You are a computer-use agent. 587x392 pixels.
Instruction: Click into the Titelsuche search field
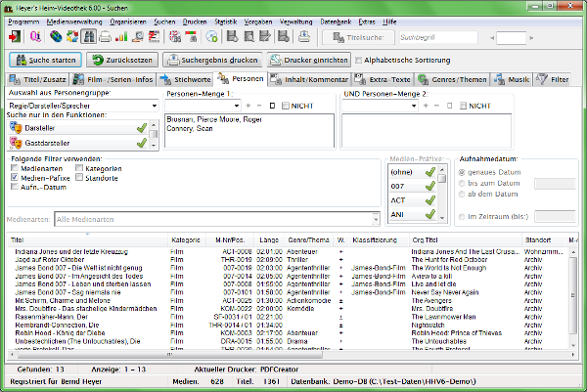point(437,37)
